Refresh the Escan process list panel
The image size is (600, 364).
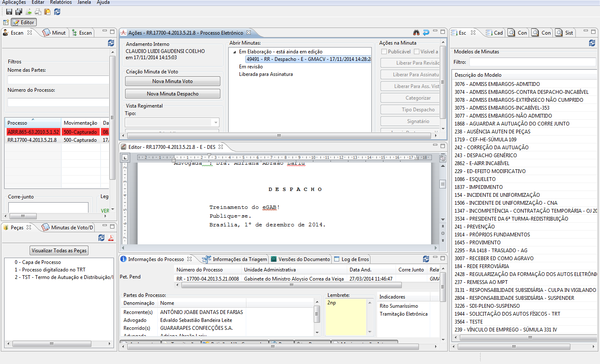111,43
